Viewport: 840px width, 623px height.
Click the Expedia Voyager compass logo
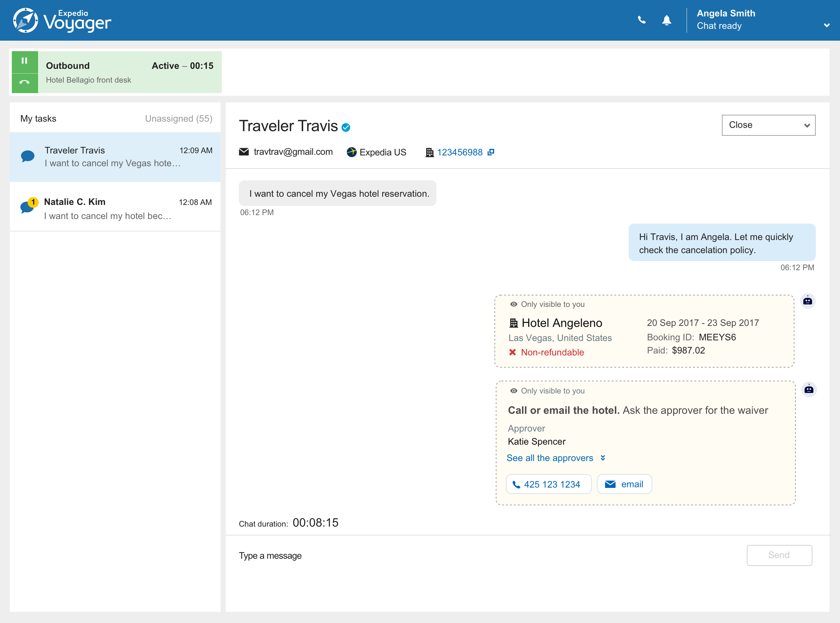pos(25,20)
